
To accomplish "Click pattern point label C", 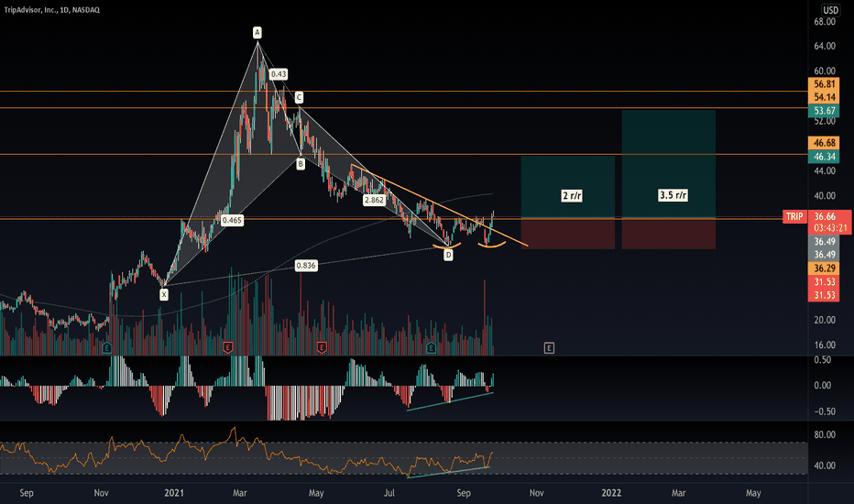I will (299, 97).
